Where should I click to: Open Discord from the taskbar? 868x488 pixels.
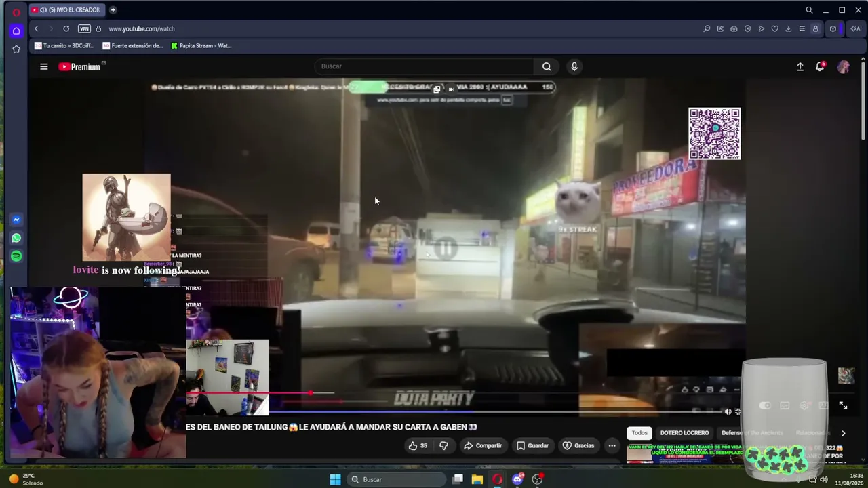point(517,479)
